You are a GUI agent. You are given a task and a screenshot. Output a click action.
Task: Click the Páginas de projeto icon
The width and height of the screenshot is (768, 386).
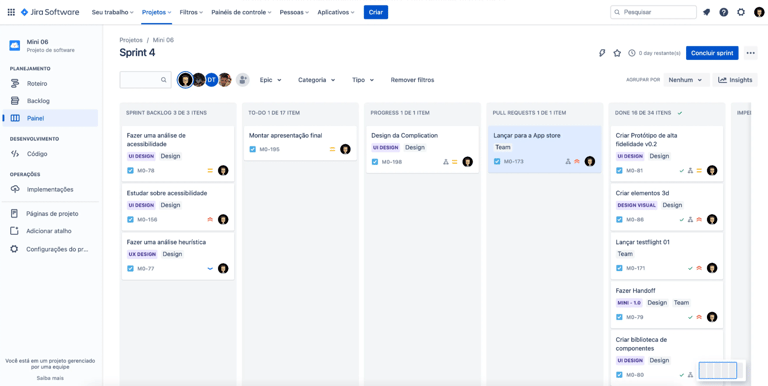point(15,214)
